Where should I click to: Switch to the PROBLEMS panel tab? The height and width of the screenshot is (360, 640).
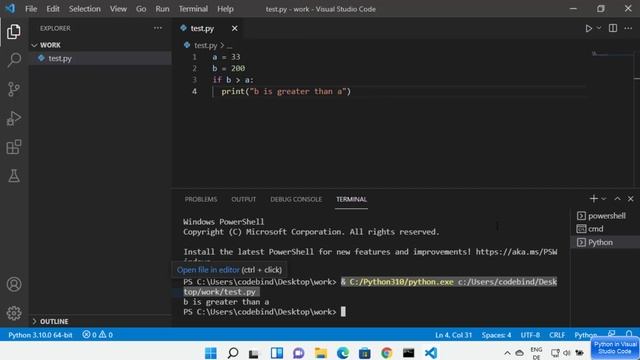[x=201, y=199]
